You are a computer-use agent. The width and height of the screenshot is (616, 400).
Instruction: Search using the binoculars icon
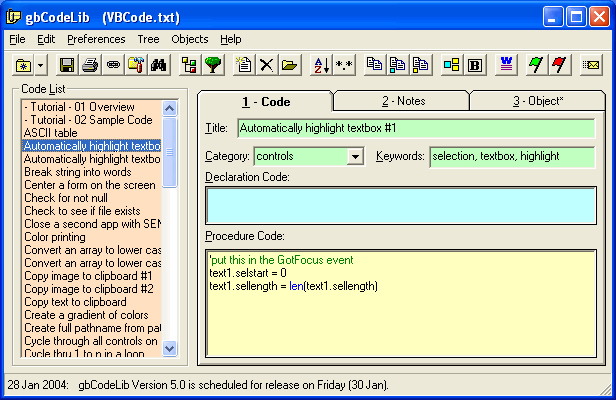click(x=159, y=65)
